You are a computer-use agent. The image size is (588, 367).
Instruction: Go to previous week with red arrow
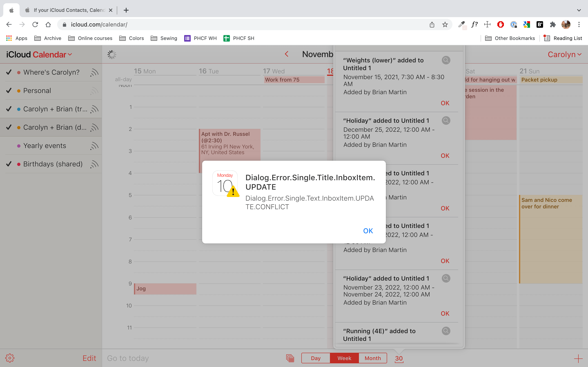pos(287,54)
